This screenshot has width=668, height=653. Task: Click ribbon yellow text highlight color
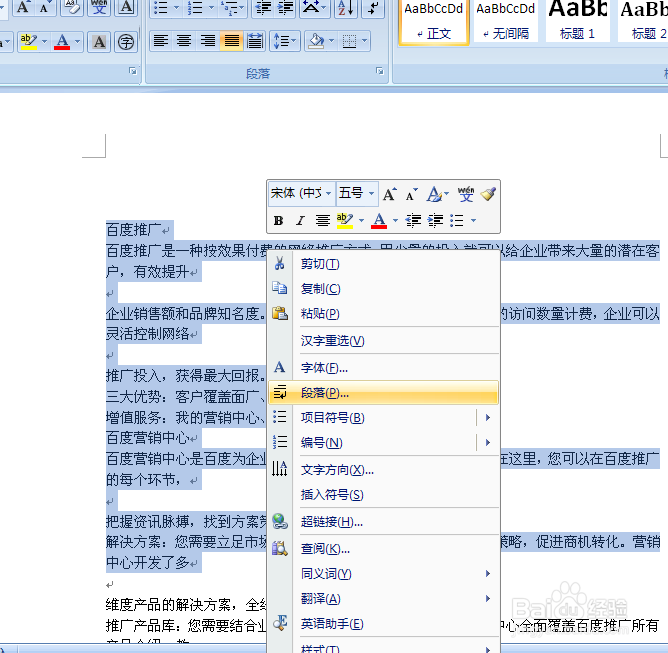coord(29,42)
